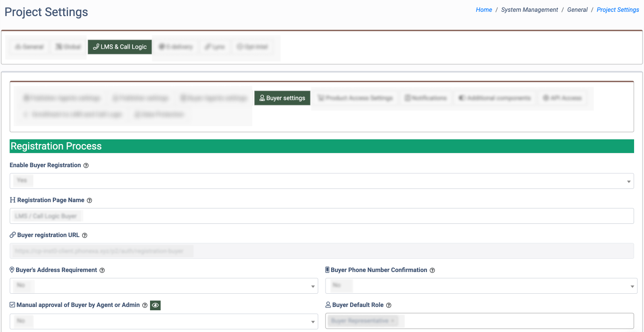Click help icon next to Registration Page Name
Image resolution: width=644 pixels, height=332 pixels.
[90, 200]
